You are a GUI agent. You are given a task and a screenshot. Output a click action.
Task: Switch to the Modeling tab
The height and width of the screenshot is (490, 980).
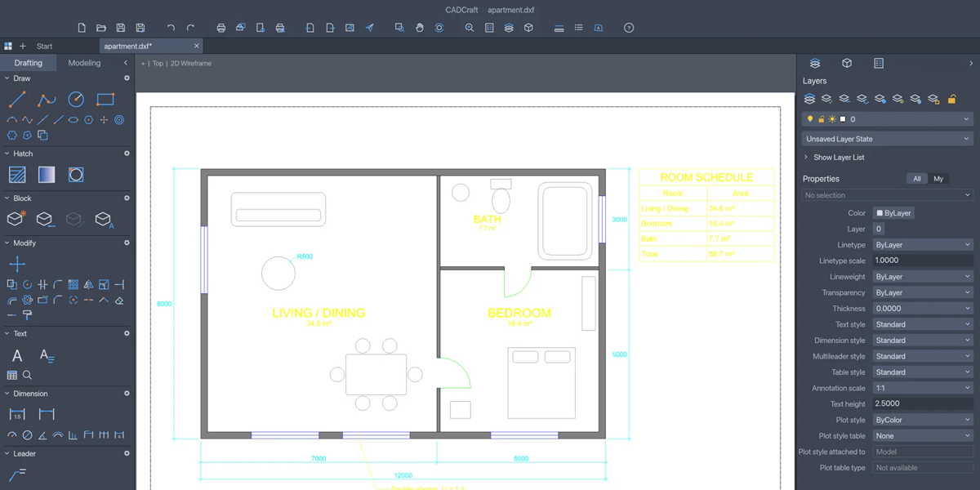(84, 63)
